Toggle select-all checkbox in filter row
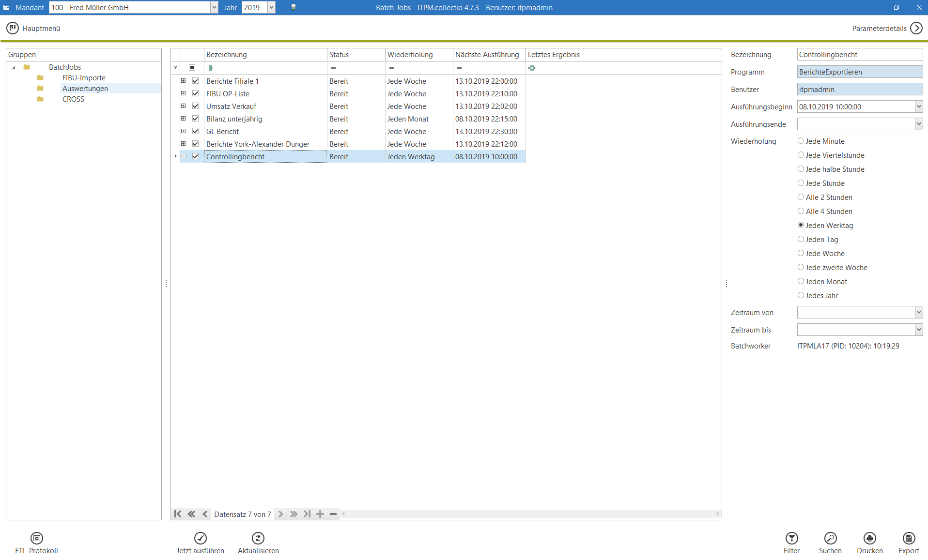Viewport: 928px width, 560px height. [192, 68]
